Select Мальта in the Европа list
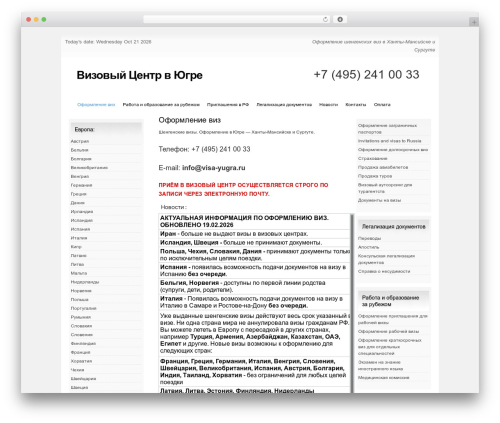The height and width of the screenshot is (423, 500). pyautogui.click(x=79, y=273)
